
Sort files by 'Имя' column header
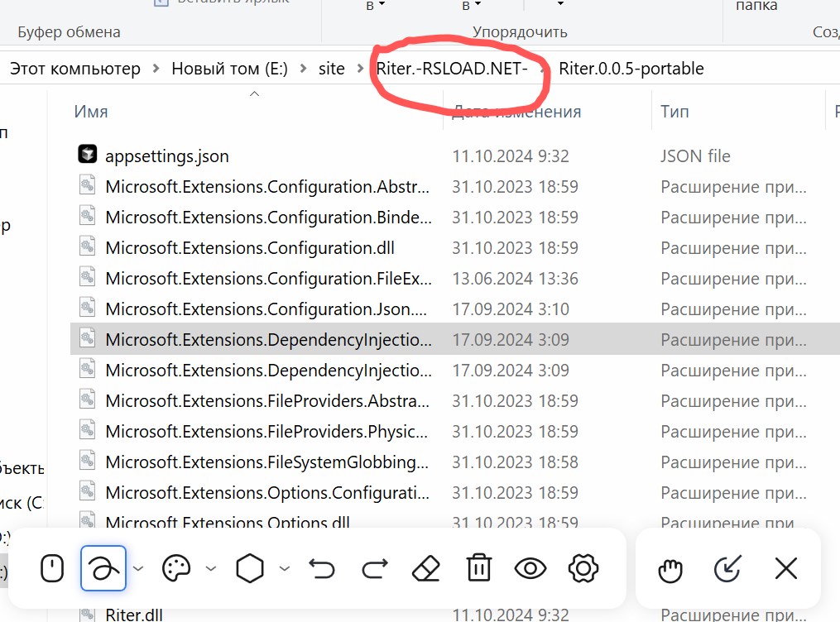pos(91,112)
